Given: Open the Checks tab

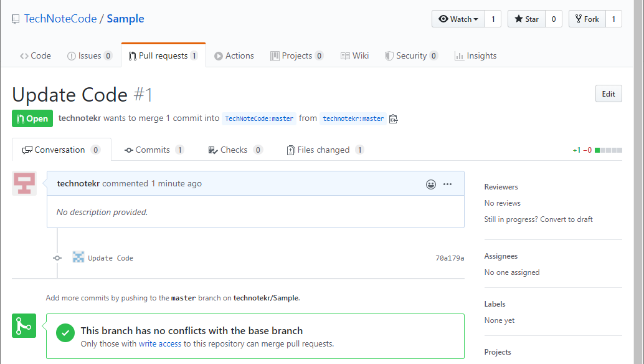Looking at the screenshot, I should [235, 150].
